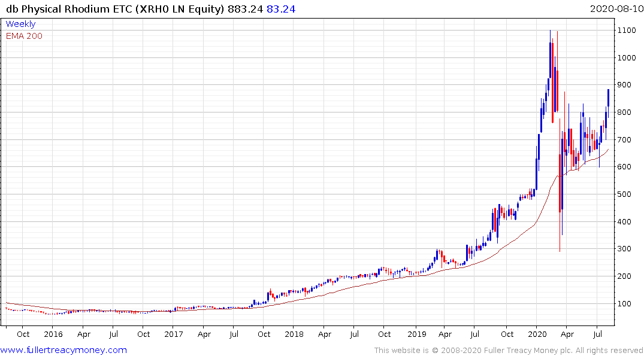Click the blue change value 83.24
Screen dimensions: 644x359
coord(281,9)
